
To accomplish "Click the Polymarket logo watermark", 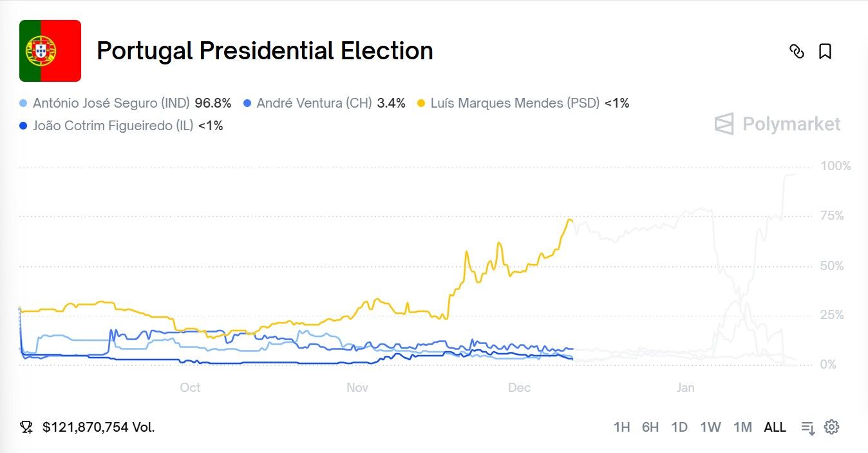I will (x=778, y=124).
